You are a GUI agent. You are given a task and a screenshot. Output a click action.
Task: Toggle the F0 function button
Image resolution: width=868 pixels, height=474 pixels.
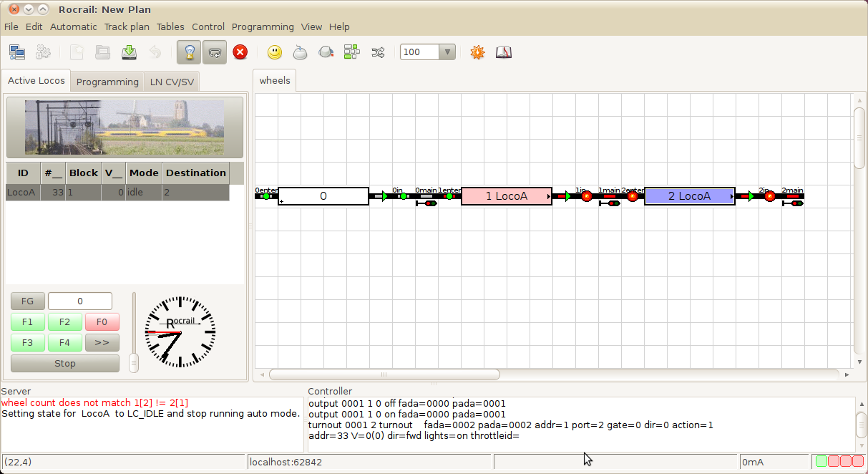pos(102,322)
